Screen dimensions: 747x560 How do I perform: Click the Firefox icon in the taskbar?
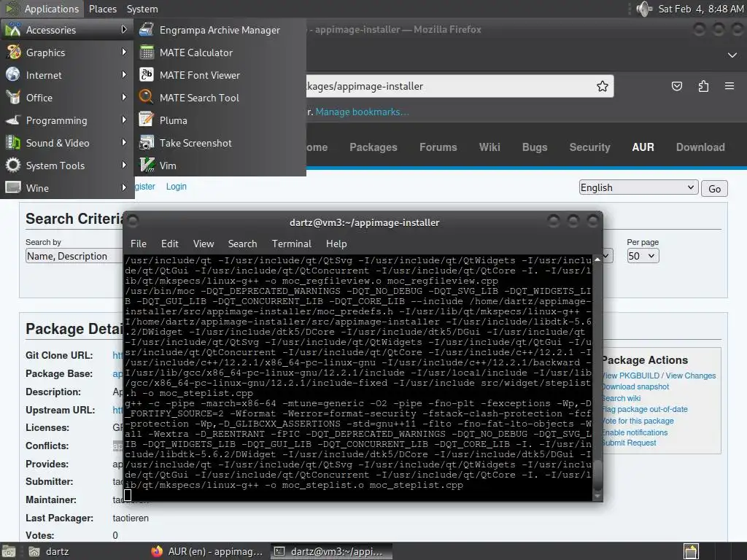pos(157,551)
